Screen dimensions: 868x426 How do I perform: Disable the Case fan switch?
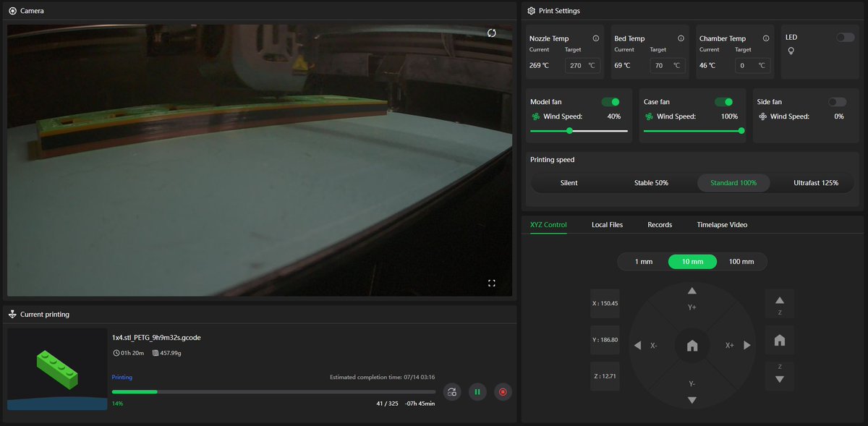pyautogui.click(x=724, y=102)
